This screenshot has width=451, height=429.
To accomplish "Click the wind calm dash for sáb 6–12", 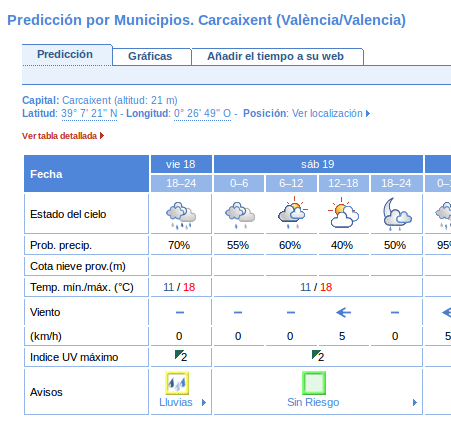I will click(291, 312).
